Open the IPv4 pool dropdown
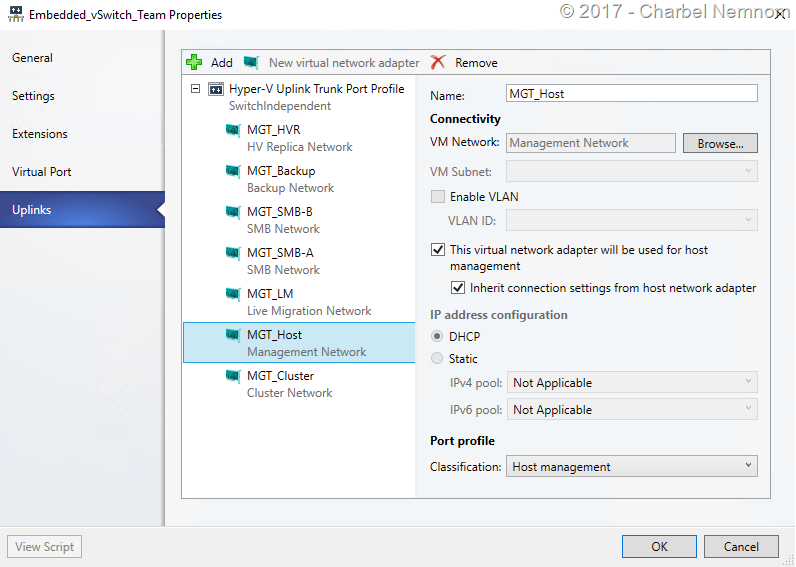796x567 pixels. [632, 382]
